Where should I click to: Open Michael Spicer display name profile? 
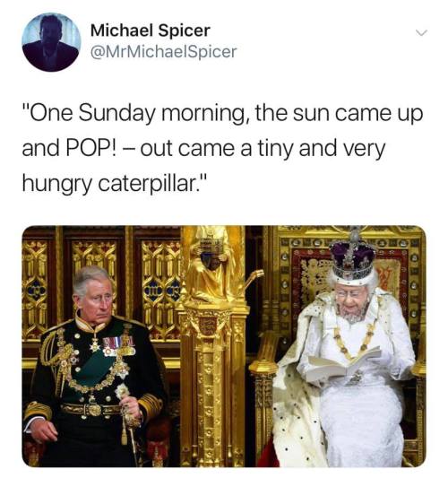pyautogui.click(x=151, y=30)
